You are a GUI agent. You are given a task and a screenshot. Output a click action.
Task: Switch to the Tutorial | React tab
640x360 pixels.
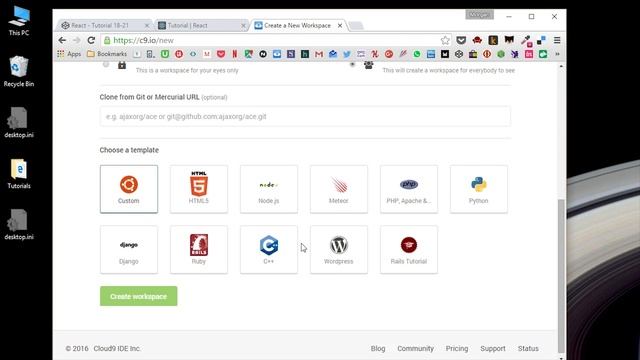point(201,25)
